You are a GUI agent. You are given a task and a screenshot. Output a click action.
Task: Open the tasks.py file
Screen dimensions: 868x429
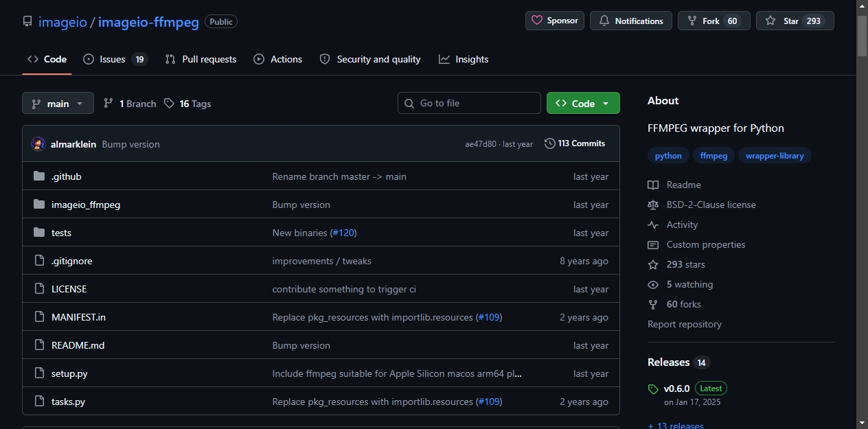68,402
